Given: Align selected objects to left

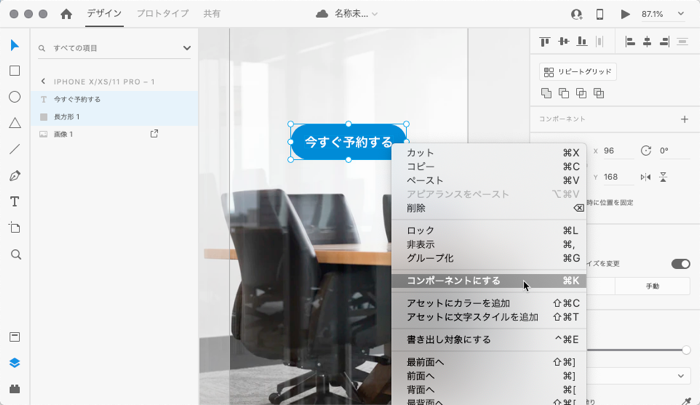Looking at the screenshot, I should point(630,42).
